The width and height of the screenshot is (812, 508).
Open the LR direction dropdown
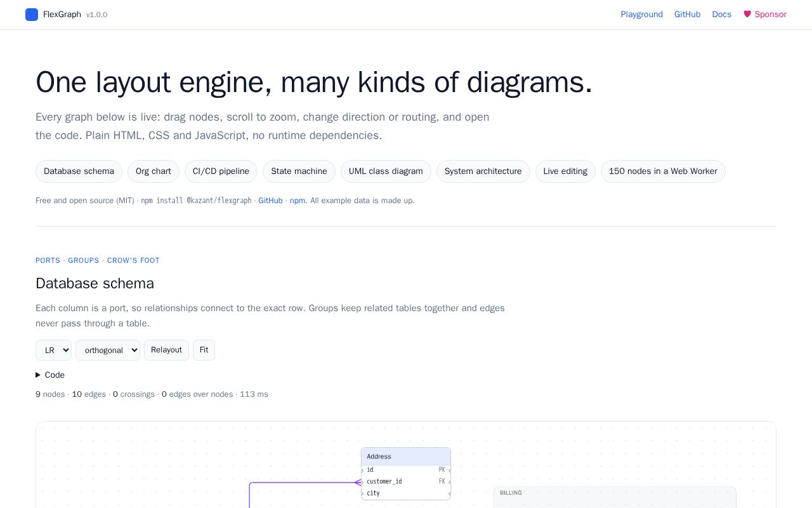pyautogui.click(x=53, y=350)
